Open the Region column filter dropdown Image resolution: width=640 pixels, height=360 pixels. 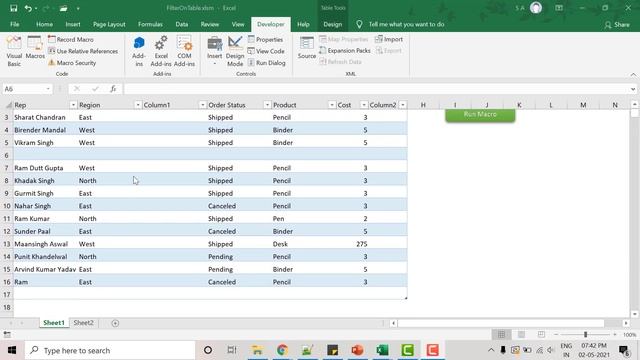pyautogui.click(x=138, y=105)
